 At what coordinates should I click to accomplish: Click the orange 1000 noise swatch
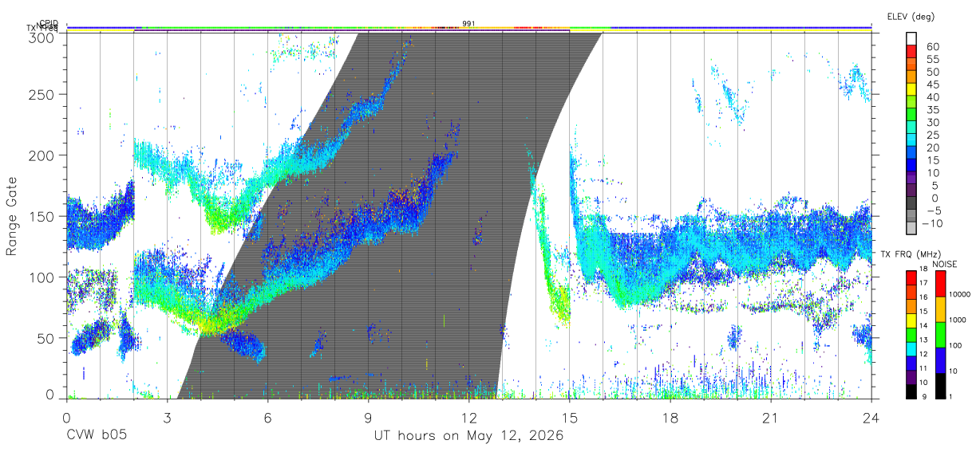[x=940, y=309]
